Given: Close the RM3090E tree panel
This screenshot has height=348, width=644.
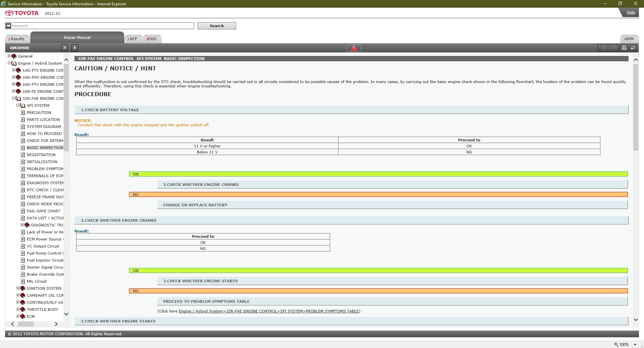Looking at the screenshot, I should coord(65,48).
